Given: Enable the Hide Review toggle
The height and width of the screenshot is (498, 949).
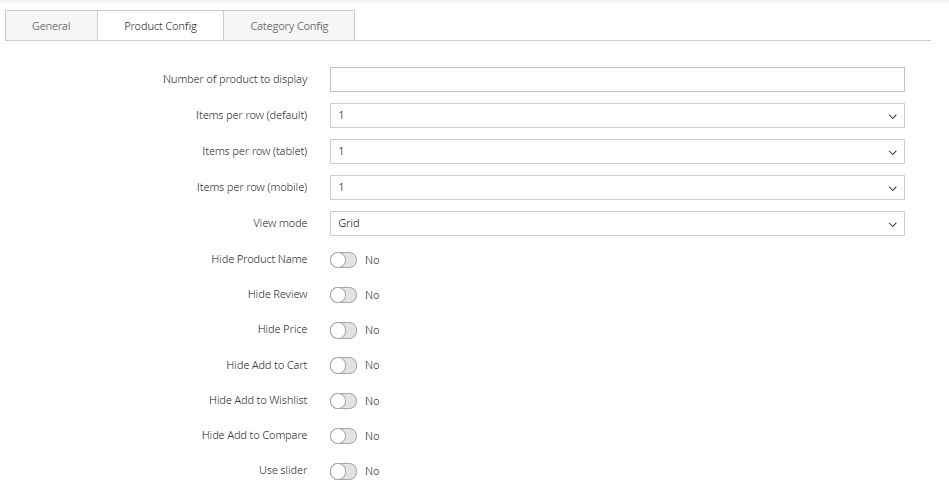Looking at the screenshot, I should click(343, 295).
